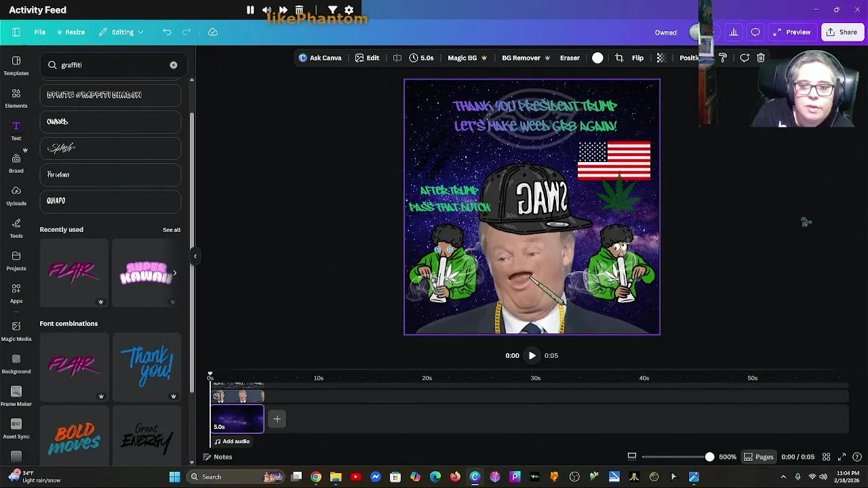The width and height of the screenshot is (868, 488).
Task: Click the refresh rotate icon in toolbar
Action: (x=745, y=58)
